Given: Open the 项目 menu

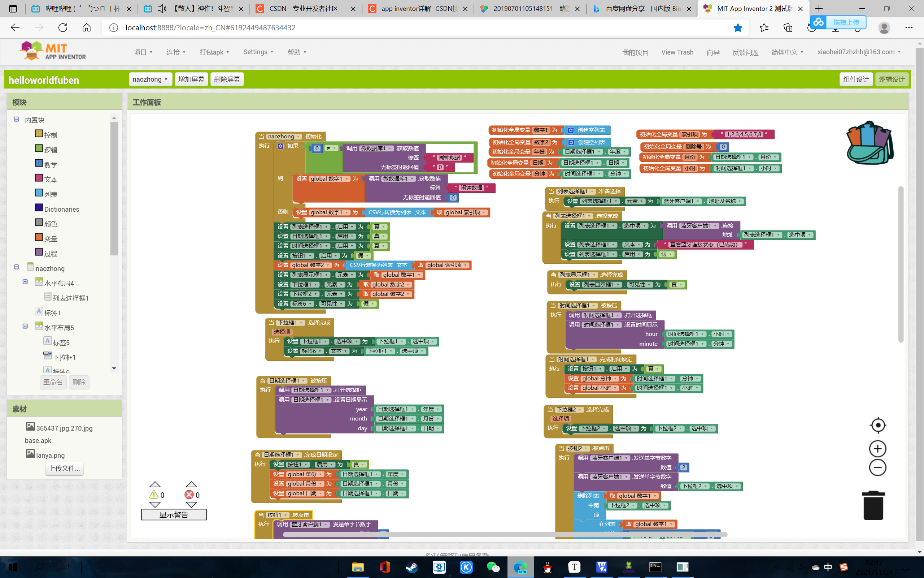Looking at the screenshot, I should pyautogui.click(x=143, y=52).
